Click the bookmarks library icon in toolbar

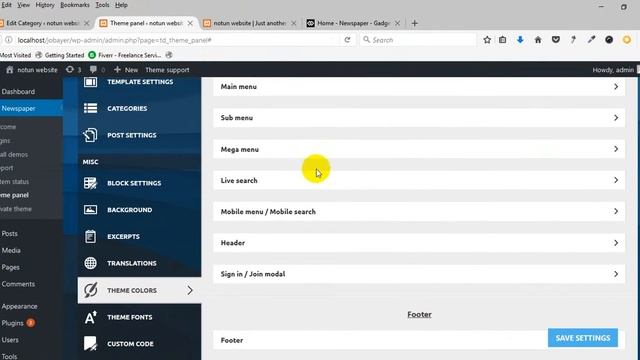click(502, 40)
